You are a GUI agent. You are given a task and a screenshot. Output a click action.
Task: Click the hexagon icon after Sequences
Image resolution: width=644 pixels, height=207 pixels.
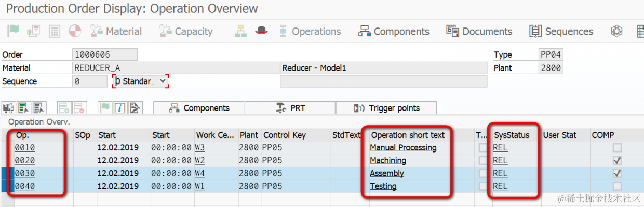[616, 31]
